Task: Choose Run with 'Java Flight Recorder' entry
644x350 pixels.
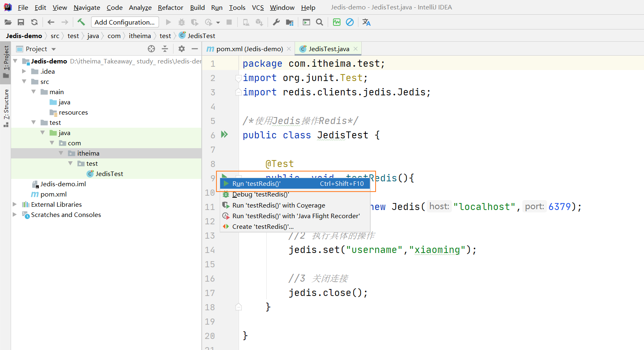Action: (x=295, y=216)
